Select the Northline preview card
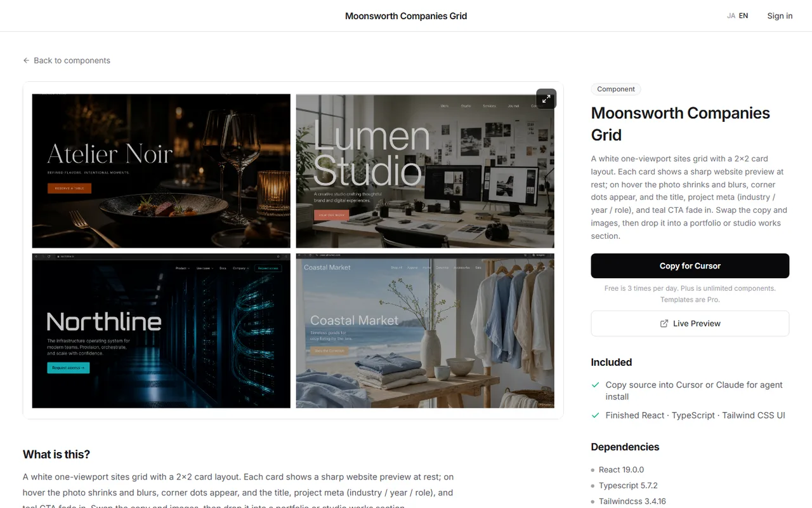Viewport: 812px width, 508px height. (x=161, y=331)
